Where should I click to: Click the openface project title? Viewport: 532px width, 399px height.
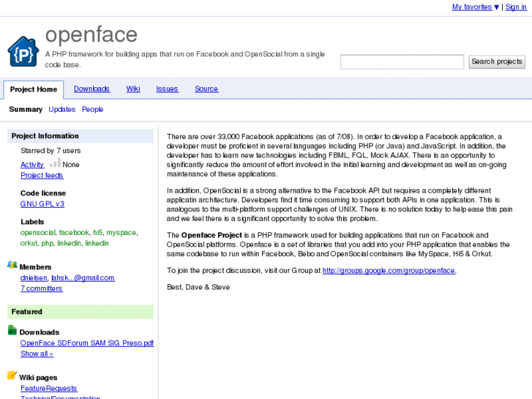(91, 34)
